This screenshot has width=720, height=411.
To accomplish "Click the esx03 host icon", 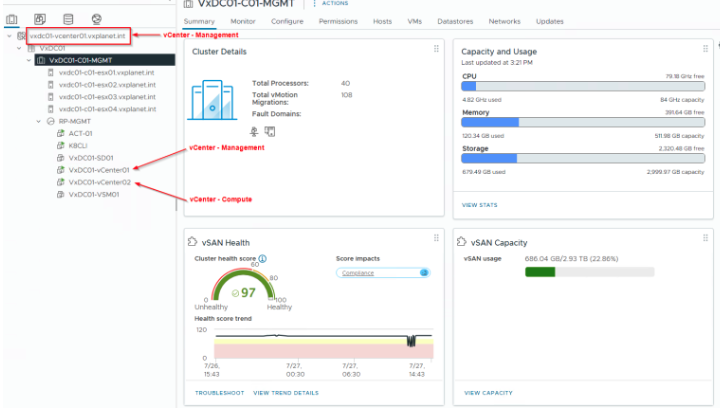I will coord(51,97).
